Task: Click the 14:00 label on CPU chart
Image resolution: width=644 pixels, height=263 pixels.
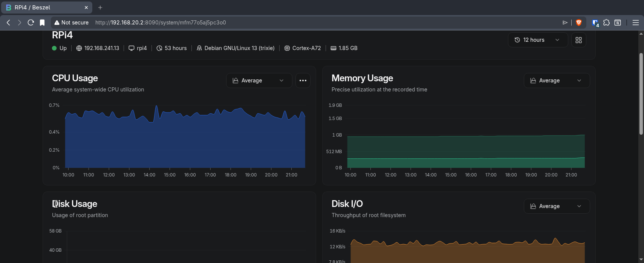Action: pos(150,175)
